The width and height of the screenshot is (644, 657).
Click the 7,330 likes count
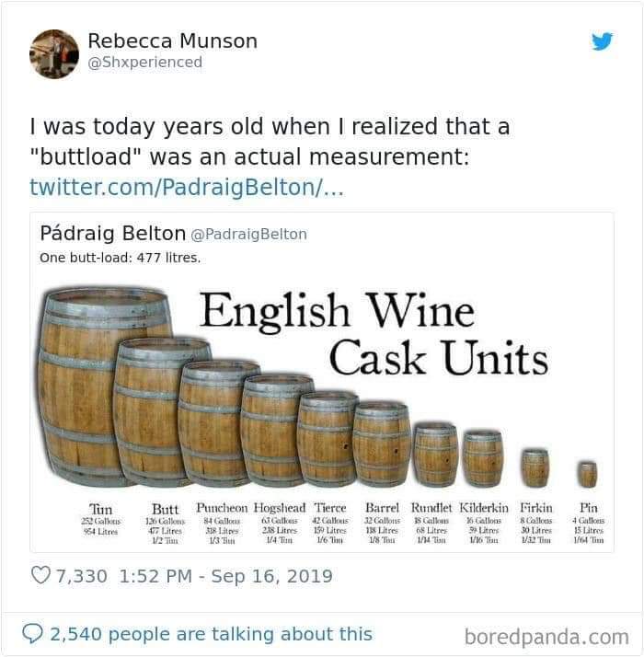tap(81, 577)
